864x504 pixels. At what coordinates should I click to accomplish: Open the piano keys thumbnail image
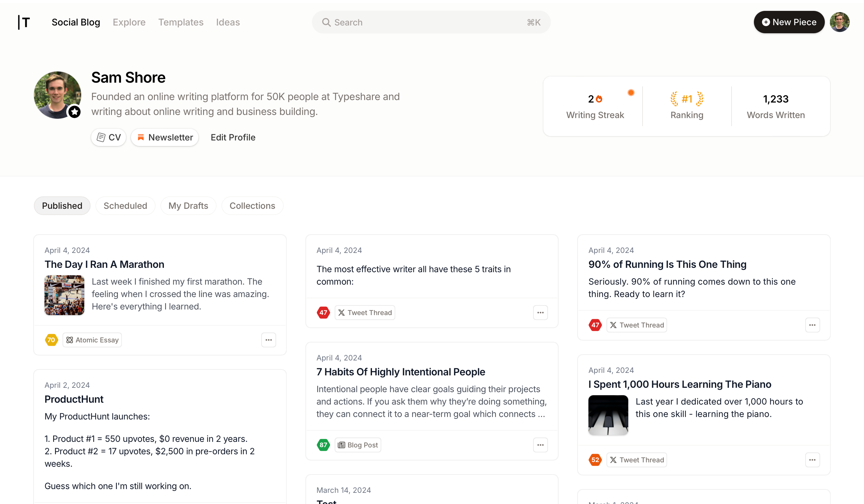point(608,415)
